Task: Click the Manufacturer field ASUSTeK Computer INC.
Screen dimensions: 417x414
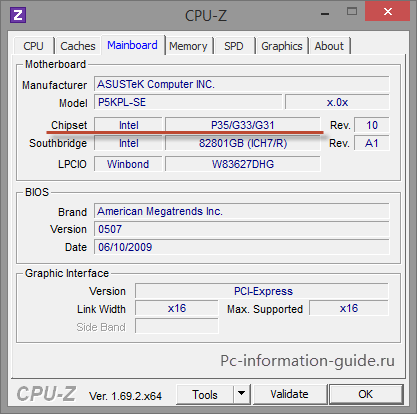Action: pos(242,84)
